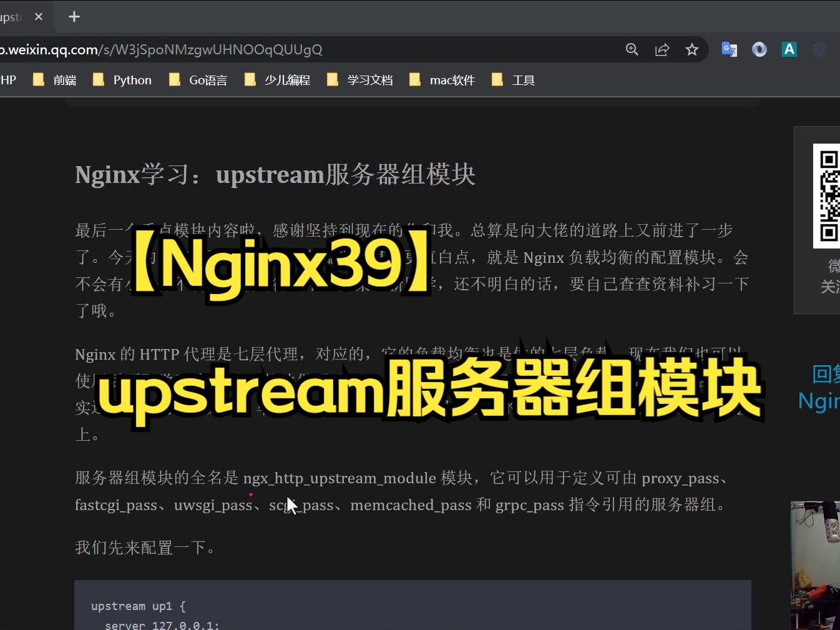Click the text grpc_pass

[x=530, y=505]
